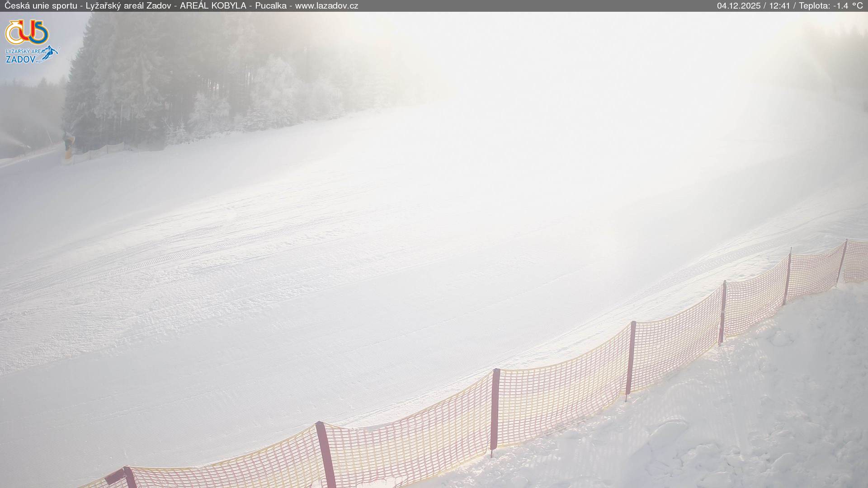Screen dimensions: 868x488
Task: Click the Česká unie sportu header text
Action: point(41,6)
